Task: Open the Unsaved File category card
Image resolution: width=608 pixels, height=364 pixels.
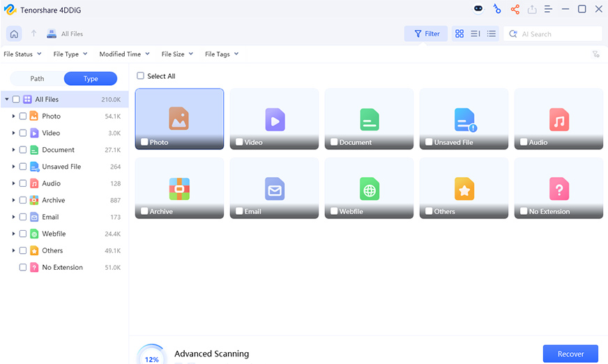Action: point(464,119)
